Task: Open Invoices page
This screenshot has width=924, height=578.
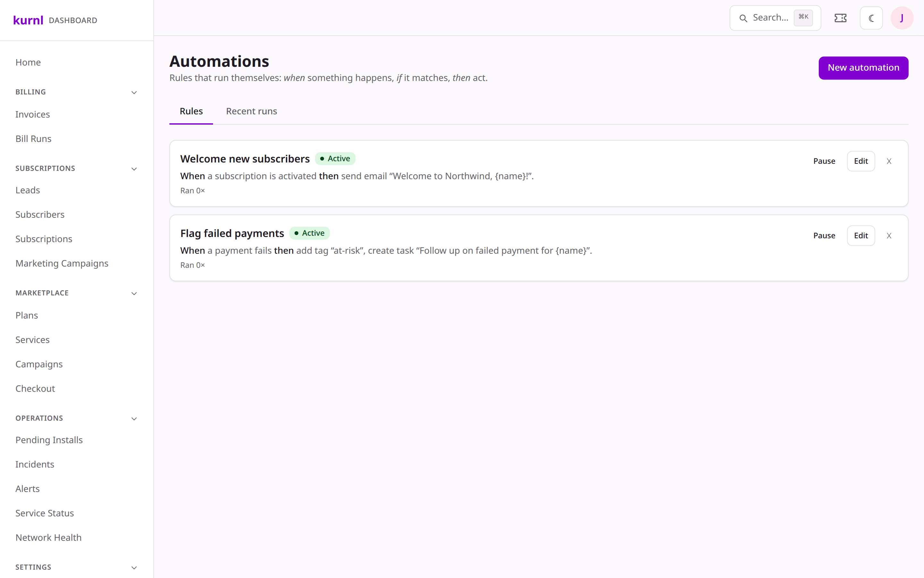Action: 32,114
